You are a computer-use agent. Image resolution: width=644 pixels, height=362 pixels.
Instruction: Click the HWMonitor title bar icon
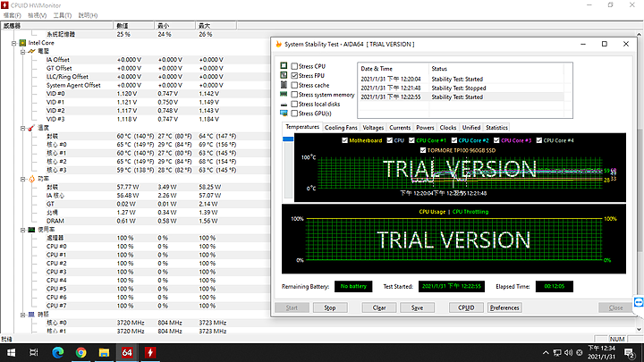click(x=4, y=5)
